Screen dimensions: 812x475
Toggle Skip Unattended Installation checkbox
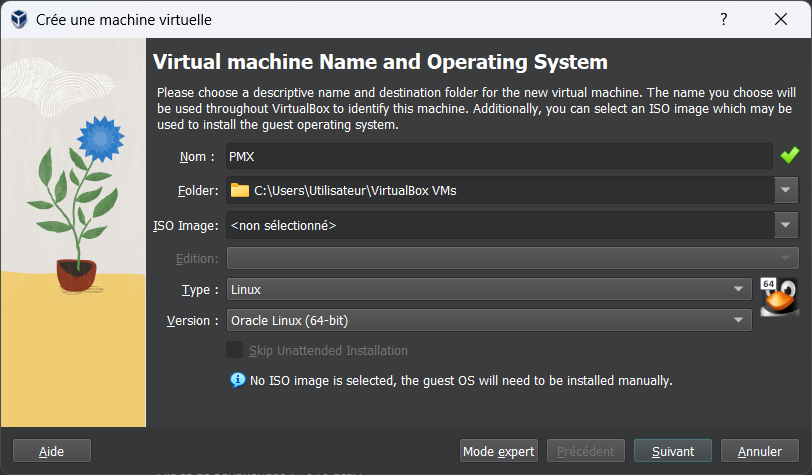[x=235, y=350]
